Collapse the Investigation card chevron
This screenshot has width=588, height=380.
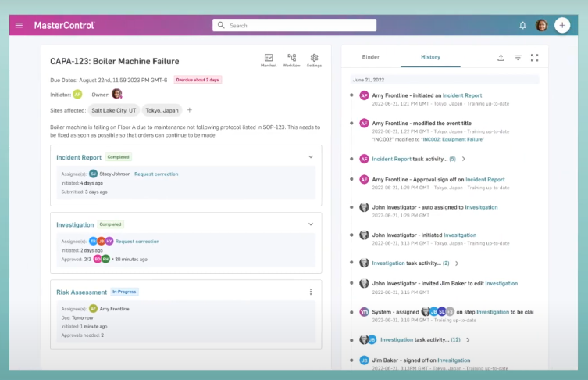pos(311,224)
